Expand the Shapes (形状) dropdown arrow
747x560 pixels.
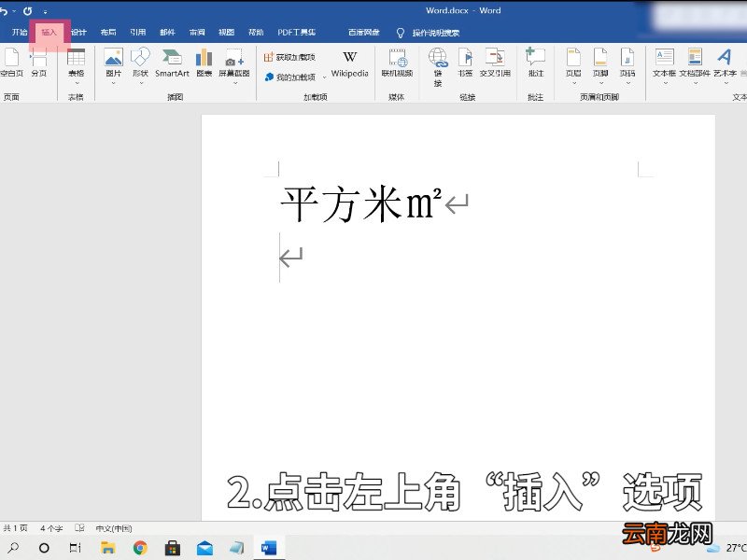tap(141, 83)
